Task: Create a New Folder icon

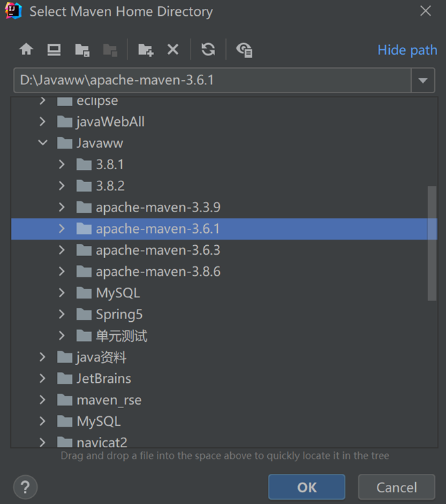Action: [146, 50]
